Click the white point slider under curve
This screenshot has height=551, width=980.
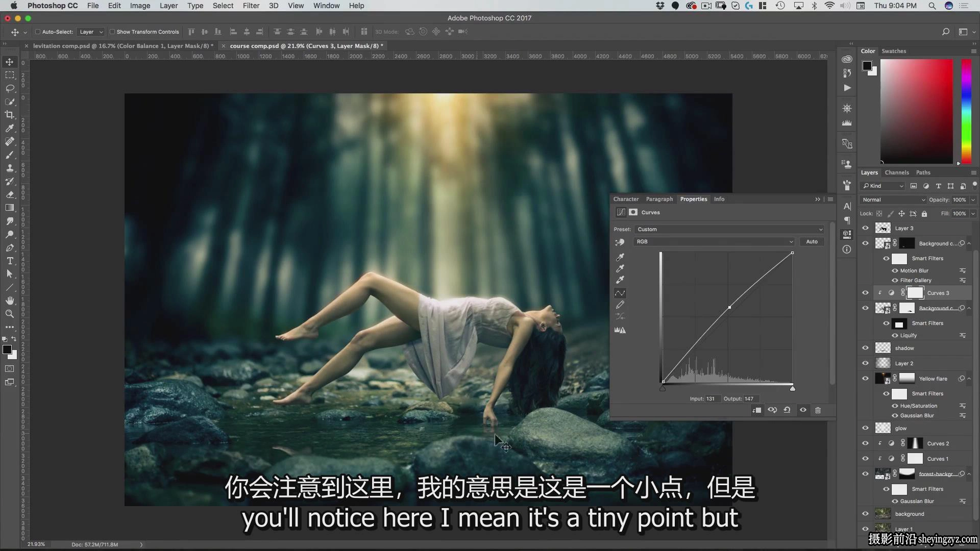793,389
